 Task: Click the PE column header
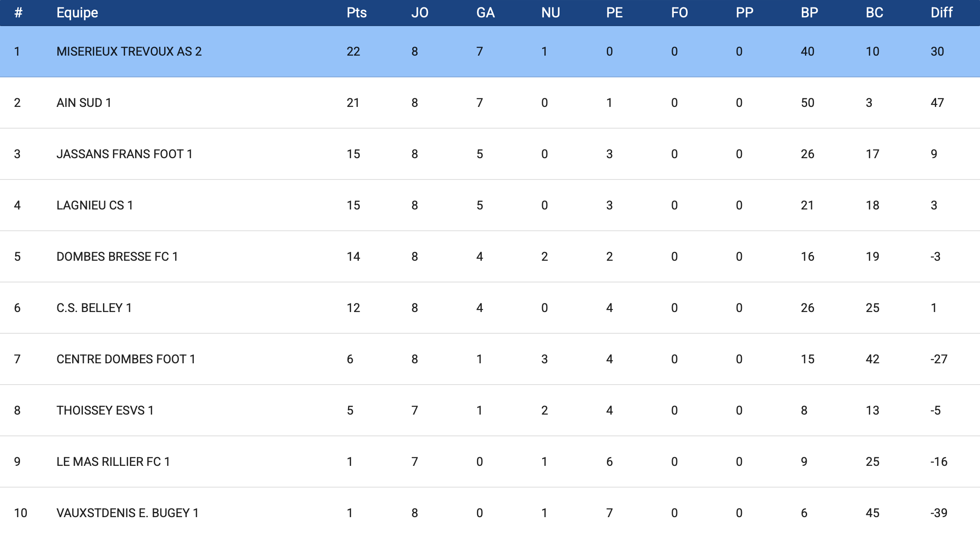tap(614, 13)
